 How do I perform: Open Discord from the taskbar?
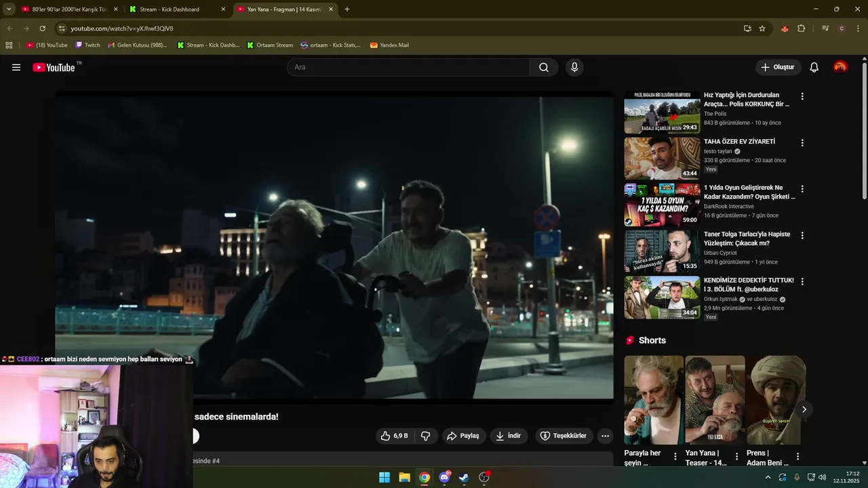(x=444, y=477)
